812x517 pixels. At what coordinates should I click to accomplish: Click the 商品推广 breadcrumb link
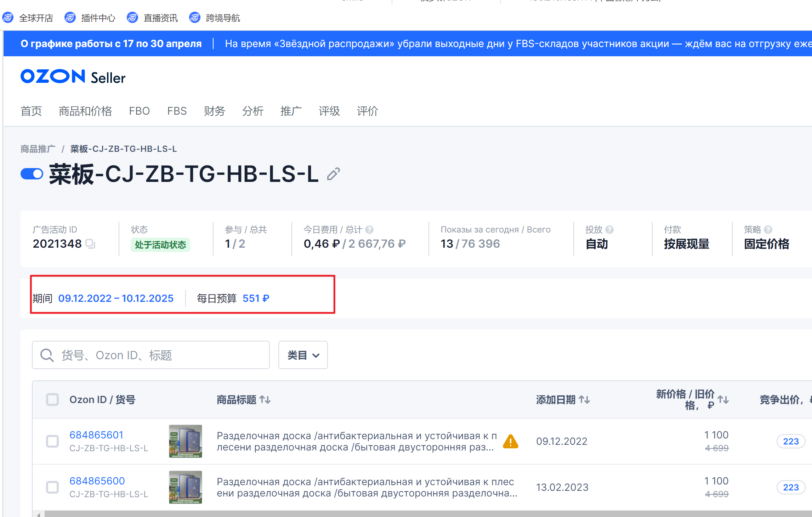(x=38, y=149)
